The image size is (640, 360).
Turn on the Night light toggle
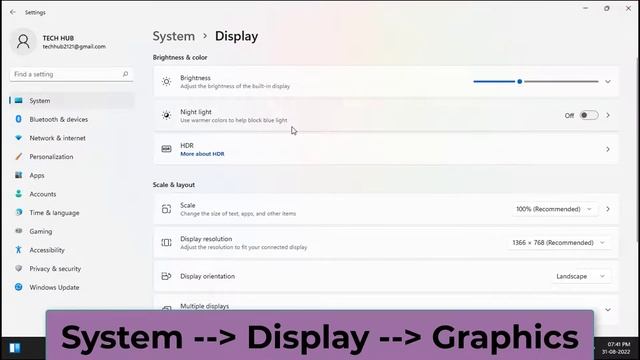(589, 116)
